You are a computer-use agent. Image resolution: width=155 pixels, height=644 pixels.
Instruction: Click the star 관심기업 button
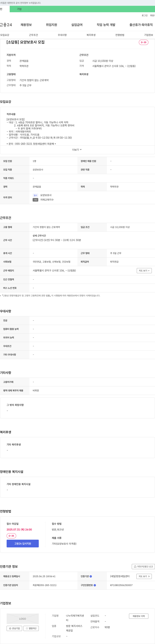pyautogui.click(x=14, y=628)
